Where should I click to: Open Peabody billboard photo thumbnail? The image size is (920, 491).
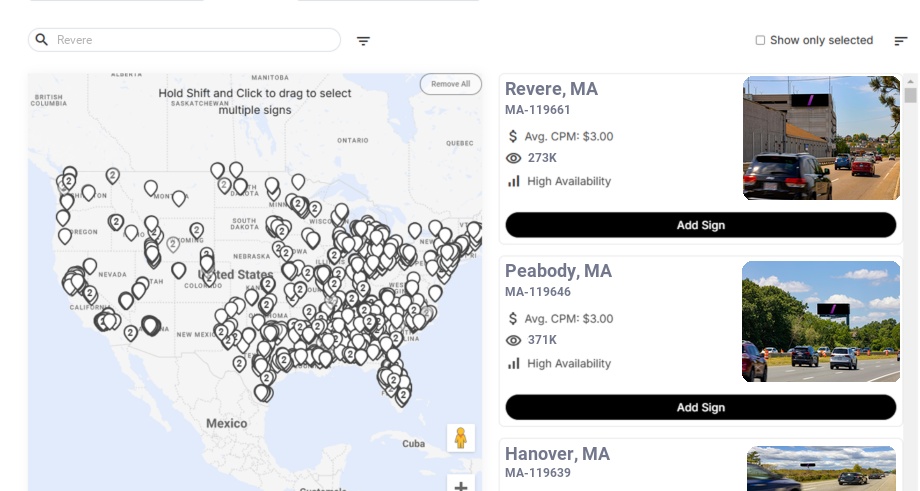coord(821,321)
